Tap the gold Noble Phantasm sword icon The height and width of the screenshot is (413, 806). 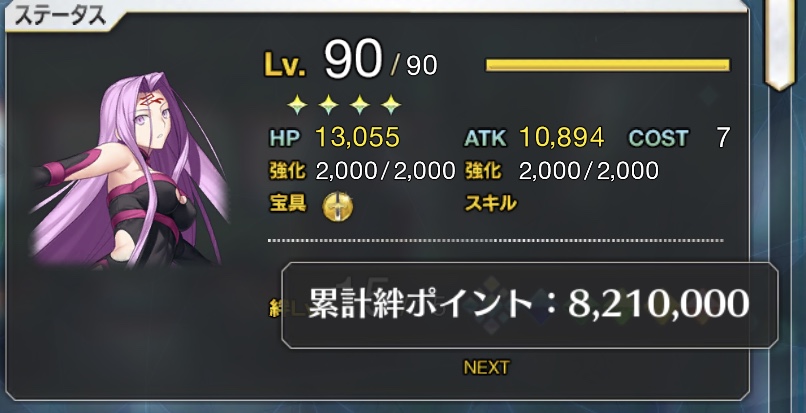338,207
